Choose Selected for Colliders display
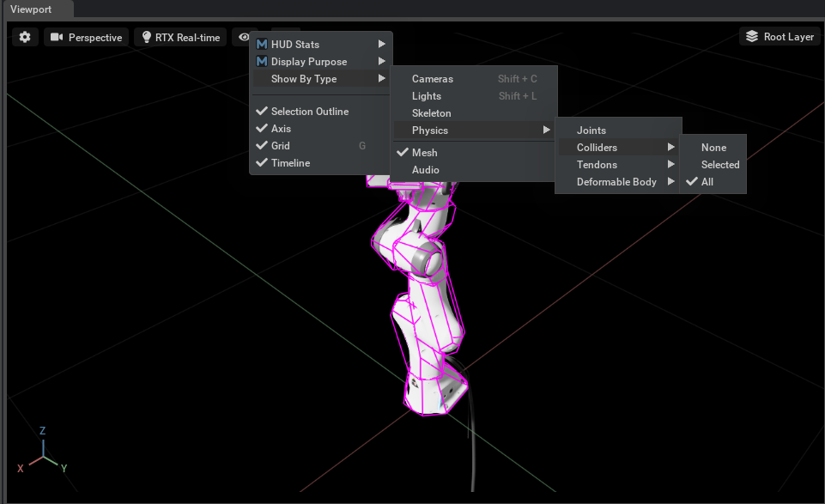The width and height of the screenshot is (825, 504). pyautogui.click(x=719, y=165)
